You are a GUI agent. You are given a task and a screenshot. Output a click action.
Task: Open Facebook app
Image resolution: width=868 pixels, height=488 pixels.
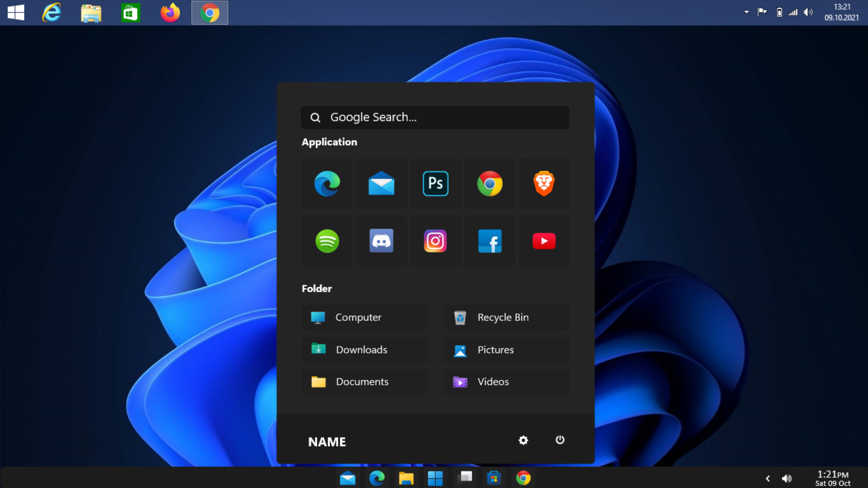click(490, 241)
